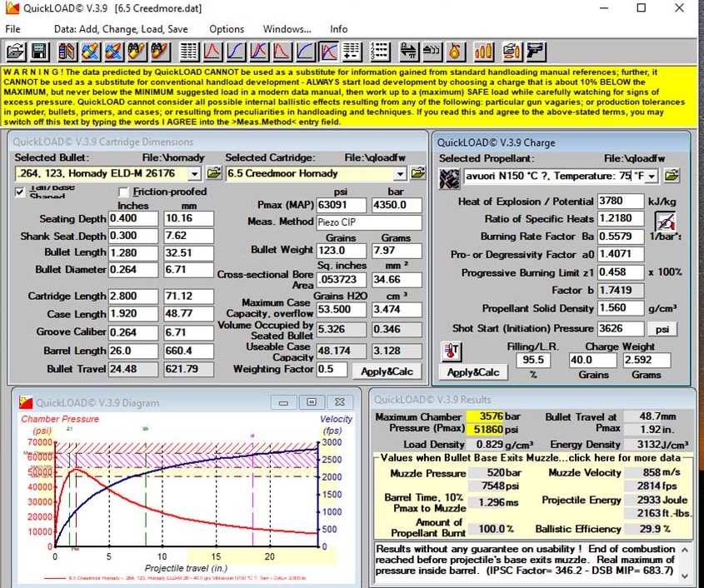The height and width of the screenshot is (588, 704).
Task: Click the Filling/L.R. percent field
Action: [x=533, y=360]
